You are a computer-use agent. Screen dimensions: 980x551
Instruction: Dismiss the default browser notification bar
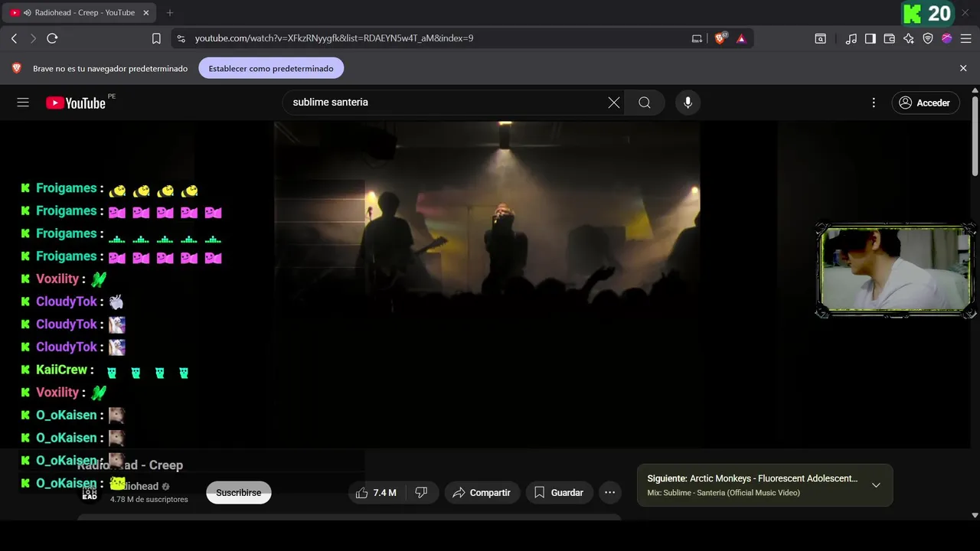click(x=963, y=68)
